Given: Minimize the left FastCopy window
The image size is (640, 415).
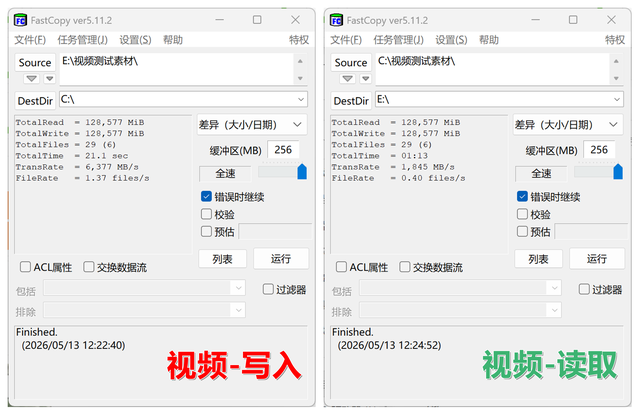Looking at the screenshot, I should 220,20.
